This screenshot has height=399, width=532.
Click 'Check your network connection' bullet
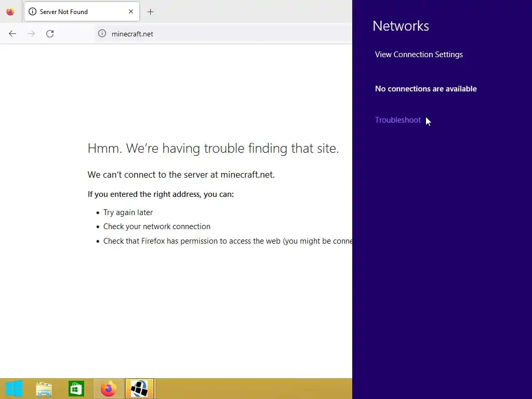157,227
